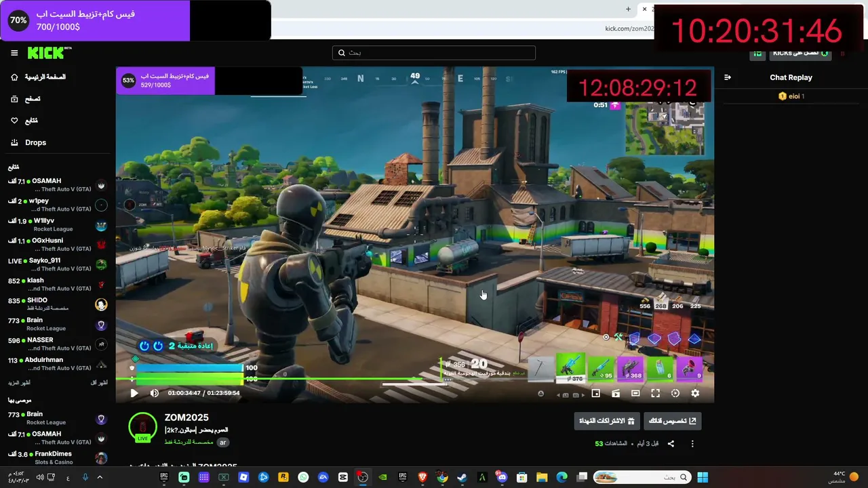Open the ZOM2025 channel avatar
Viewport: 868px width, 488px height.
(143, 427)
